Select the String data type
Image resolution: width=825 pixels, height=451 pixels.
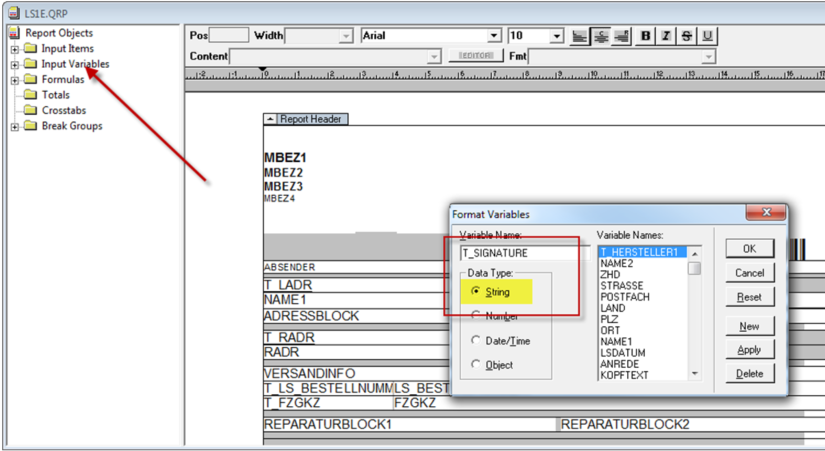tap(475, 292)
